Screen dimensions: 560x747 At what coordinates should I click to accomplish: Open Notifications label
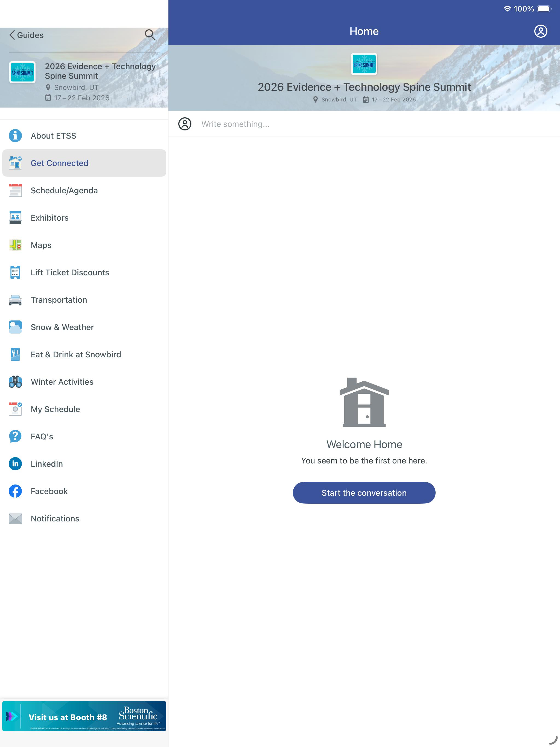55,519
